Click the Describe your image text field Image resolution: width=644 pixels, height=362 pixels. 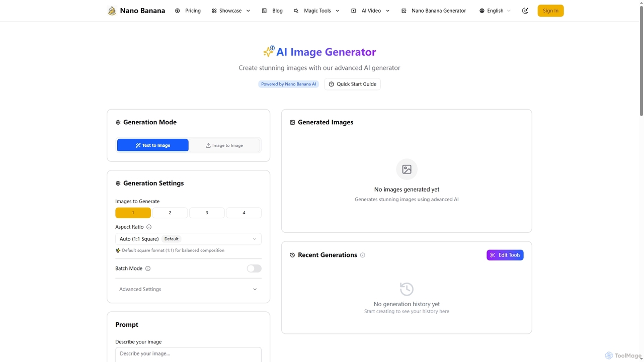(x=188, y=354)
